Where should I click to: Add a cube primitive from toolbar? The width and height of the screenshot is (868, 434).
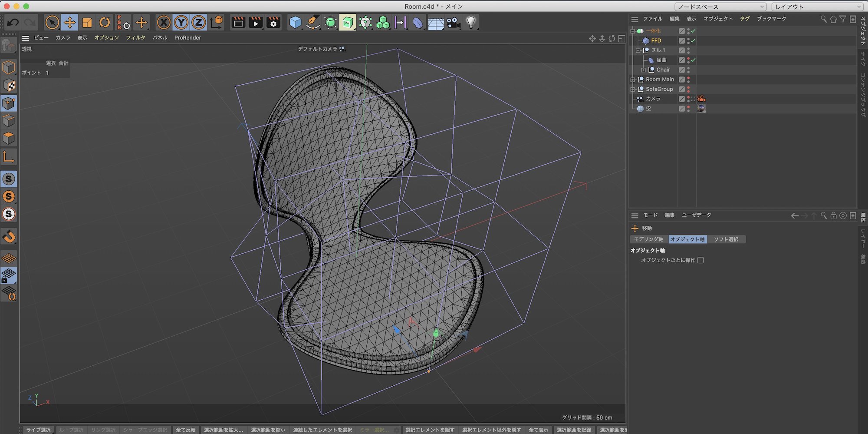coord(295,23)
